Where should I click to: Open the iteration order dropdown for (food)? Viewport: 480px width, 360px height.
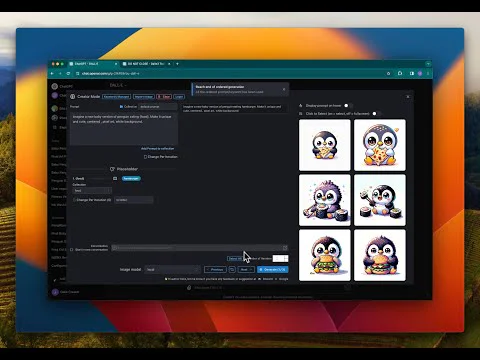click(134, 200)
